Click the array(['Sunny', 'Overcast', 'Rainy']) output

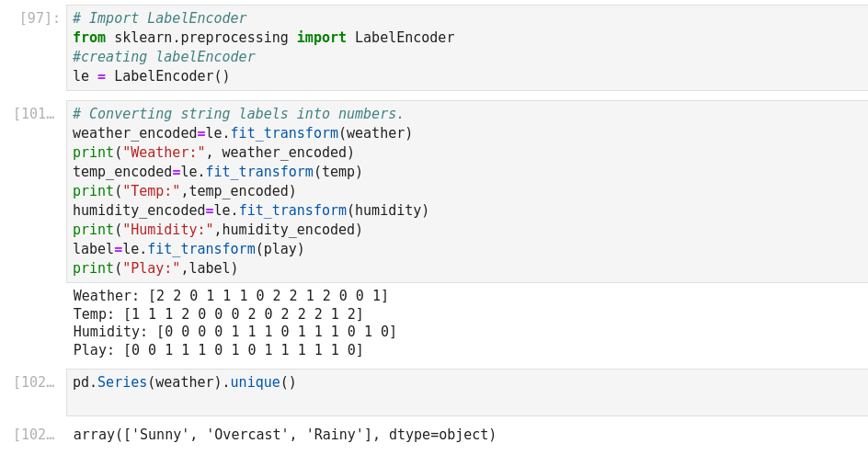click(x=284, y=435)
